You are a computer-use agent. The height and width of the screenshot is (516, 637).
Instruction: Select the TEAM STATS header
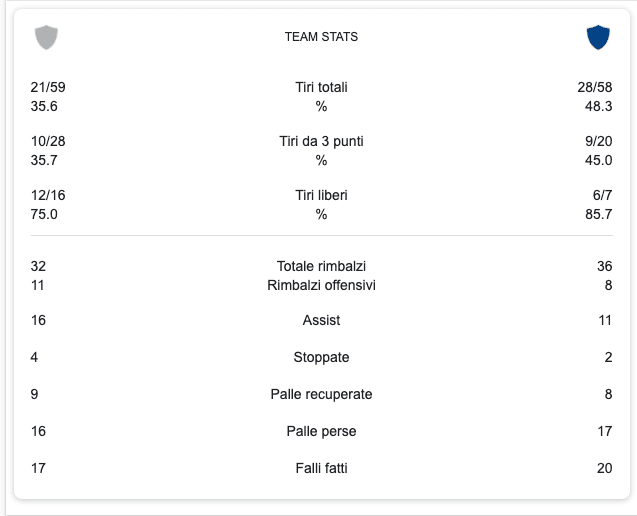point(321,37)
